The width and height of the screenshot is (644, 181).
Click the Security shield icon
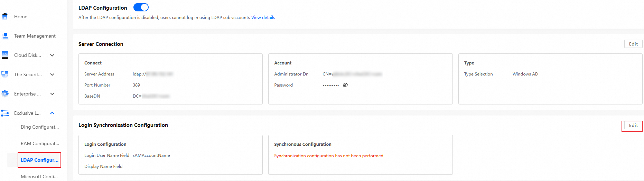[x=5, y=74]
